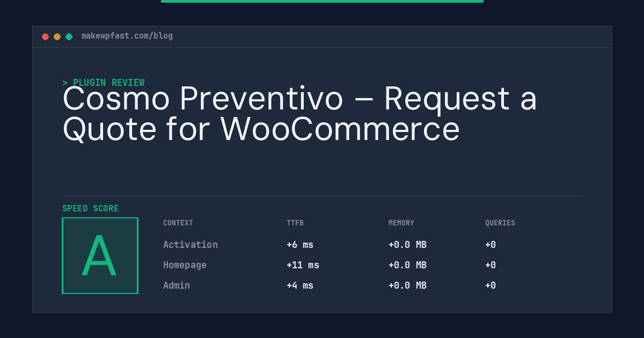The width and height of the screenshot is (644, 338).
Task: Click the Homepage queries '+0' value
Action: click(491, 265)
